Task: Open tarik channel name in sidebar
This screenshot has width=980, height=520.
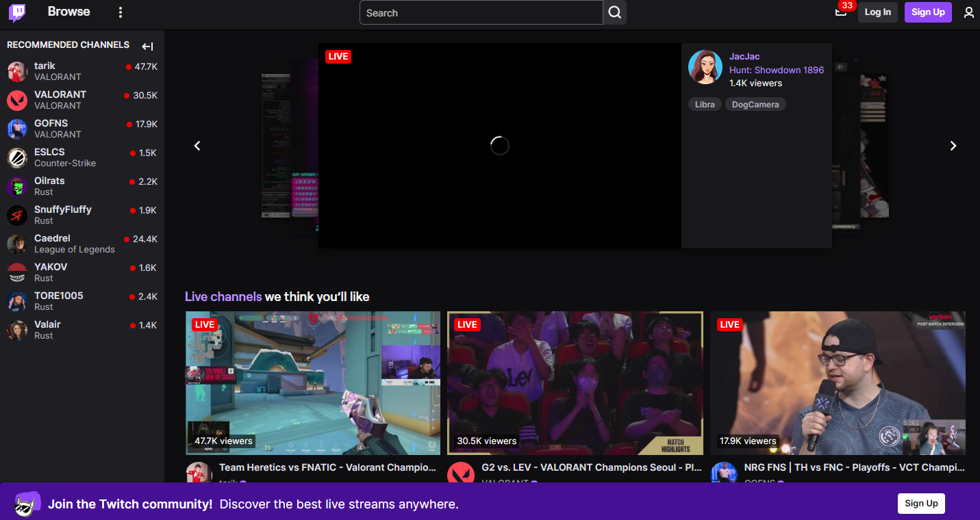Action: coord(45,66)
